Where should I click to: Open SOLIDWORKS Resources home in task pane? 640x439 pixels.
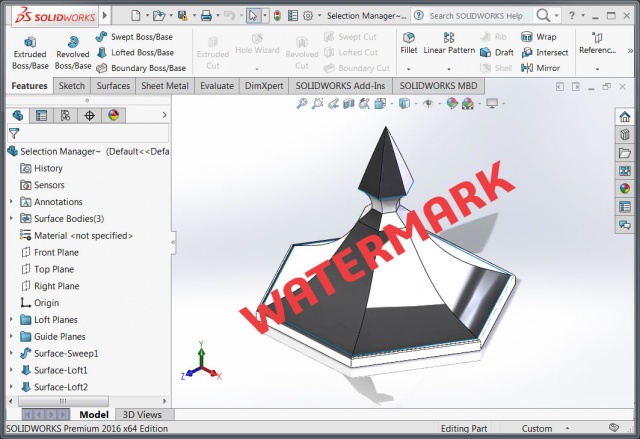point(624,117)
